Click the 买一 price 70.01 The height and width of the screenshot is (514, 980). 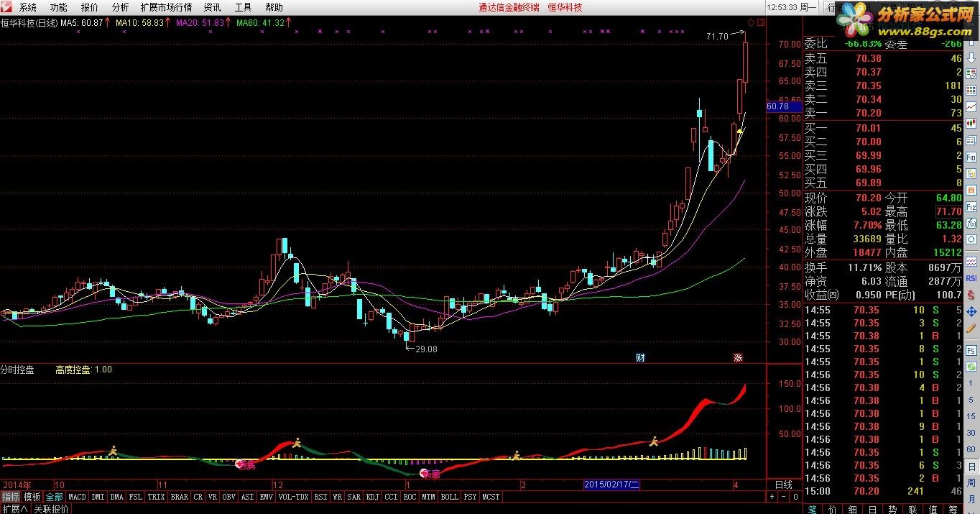click(x=868, y=129)
